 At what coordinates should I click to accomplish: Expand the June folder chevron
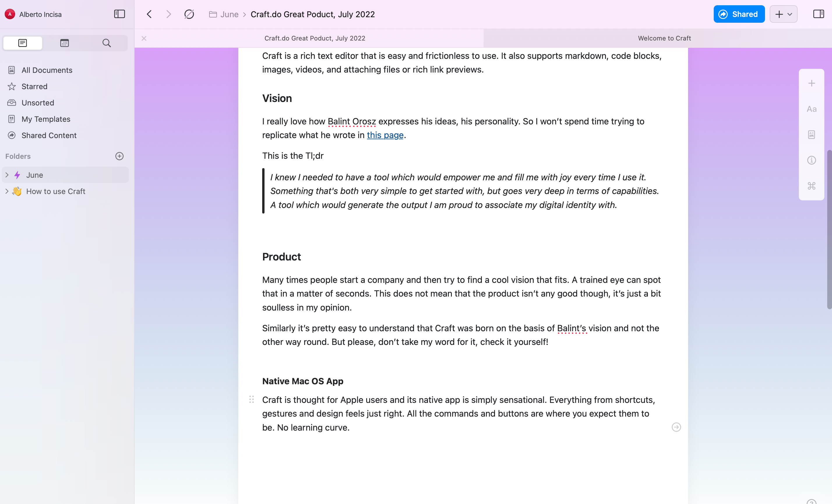(x=7, y=175)
